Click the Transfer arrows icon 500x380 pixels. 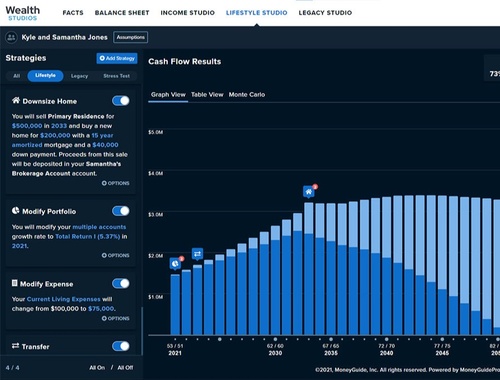(x=15, y=346)
